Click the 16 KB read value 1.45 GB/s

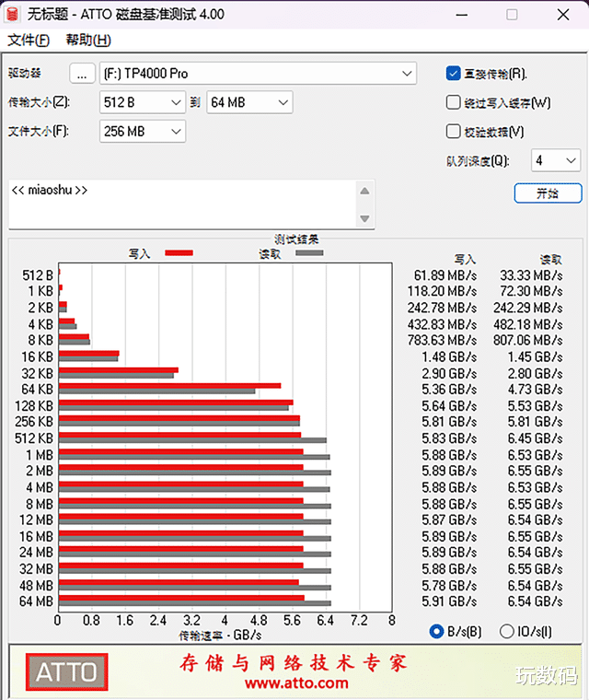coord(535,357)
